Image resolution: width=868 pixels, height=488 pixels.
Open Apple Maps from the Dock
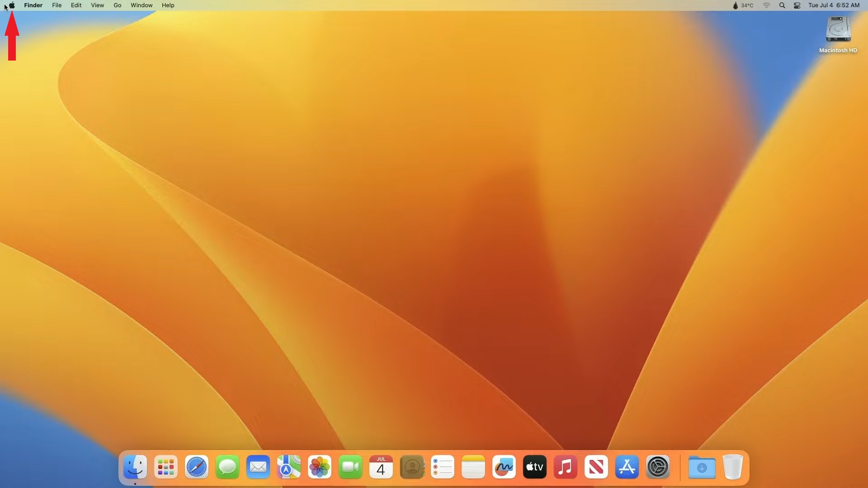pos(288,467)
